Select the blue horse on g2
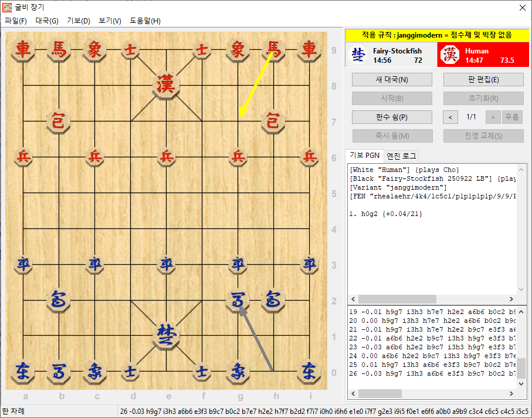Screen dimensions: 532x418 238,301
